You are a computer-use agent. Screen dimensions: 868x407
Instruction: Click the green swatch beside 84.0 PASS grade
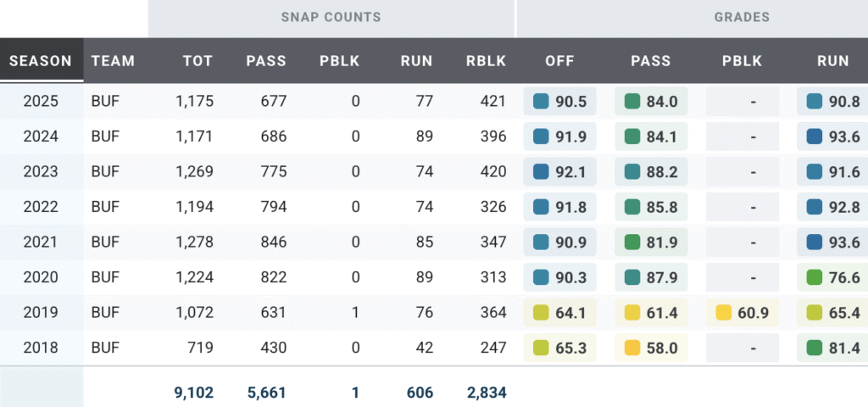tap(632, 102)
